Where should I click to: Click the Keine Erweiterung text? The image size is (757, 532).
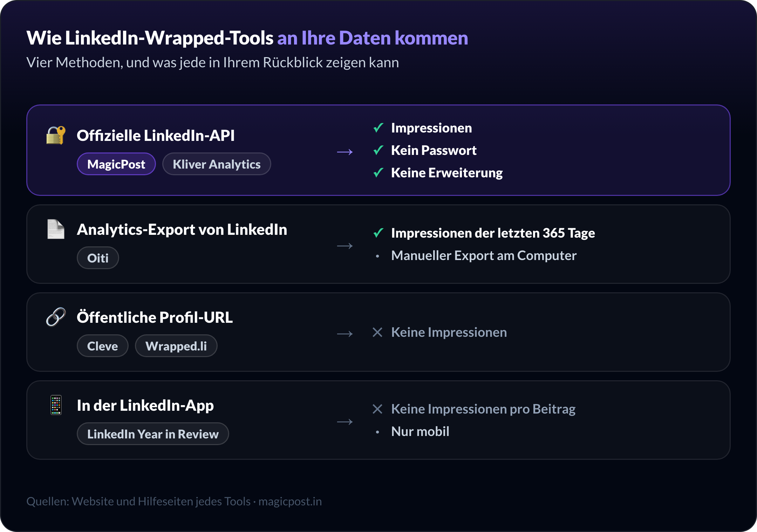(x=447, y=173)
